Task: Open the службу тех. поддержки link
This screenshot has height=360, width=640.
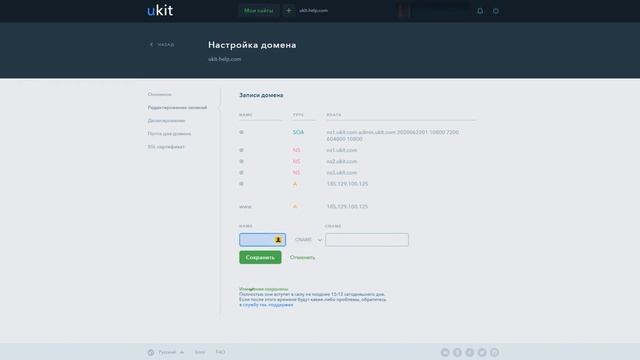Action: (x=268, y=305)
